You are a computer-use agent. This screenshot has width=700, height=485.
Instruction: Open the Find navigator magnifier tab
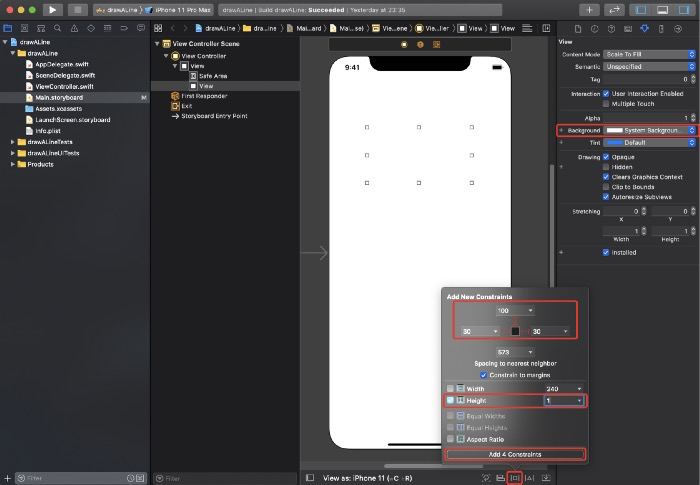pyautogui.click(x=58, y=28)
